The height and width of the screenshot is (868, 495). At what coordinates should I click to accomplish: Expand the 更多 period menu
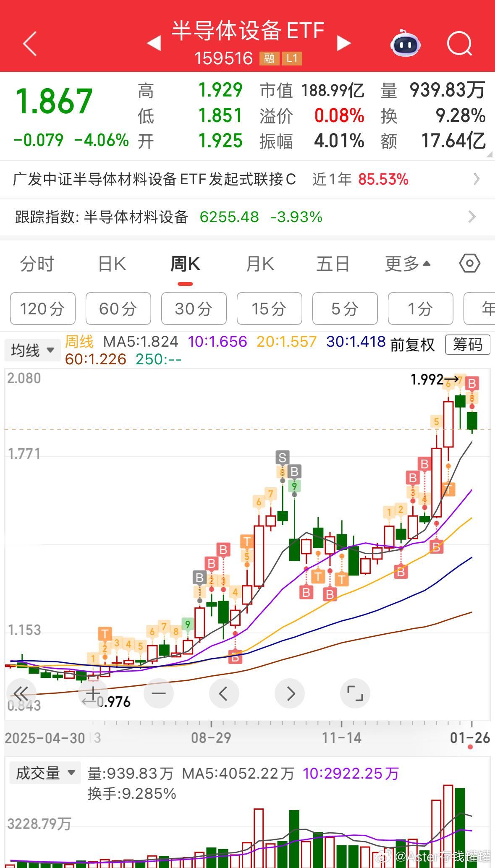pos(408,264)
